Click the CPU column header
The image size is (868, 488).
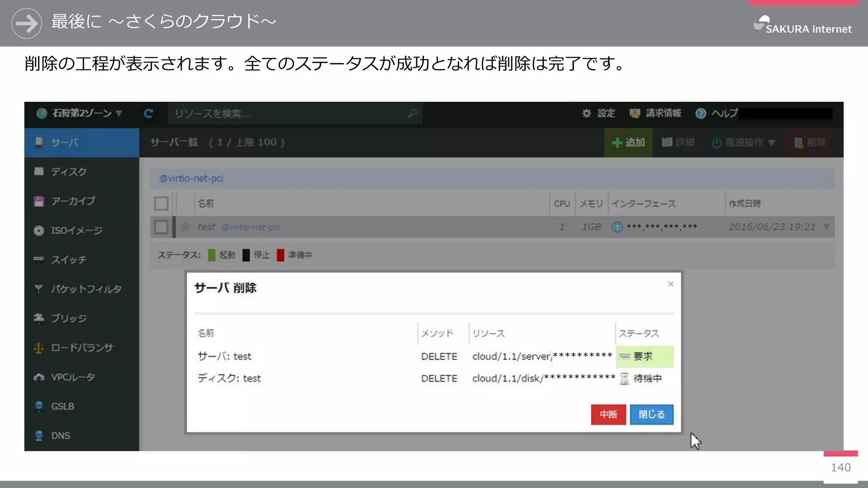[x=562, y=204]
